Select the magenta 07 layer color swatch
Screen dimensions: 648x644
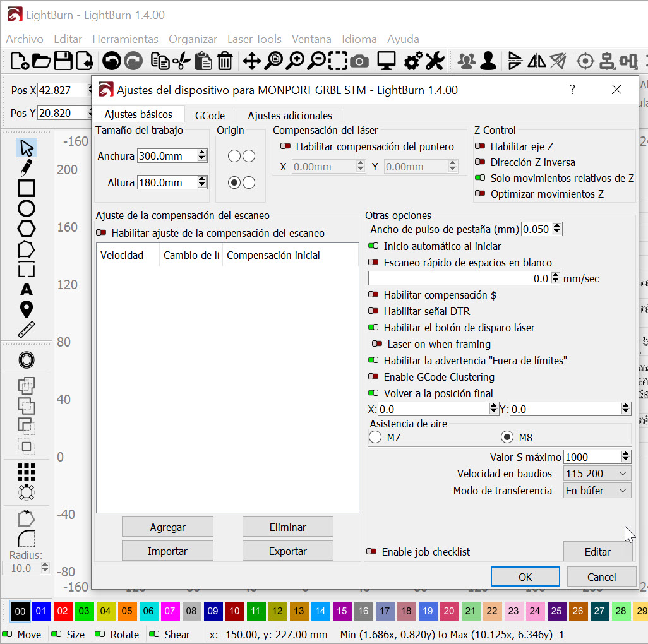coord(170,611)
